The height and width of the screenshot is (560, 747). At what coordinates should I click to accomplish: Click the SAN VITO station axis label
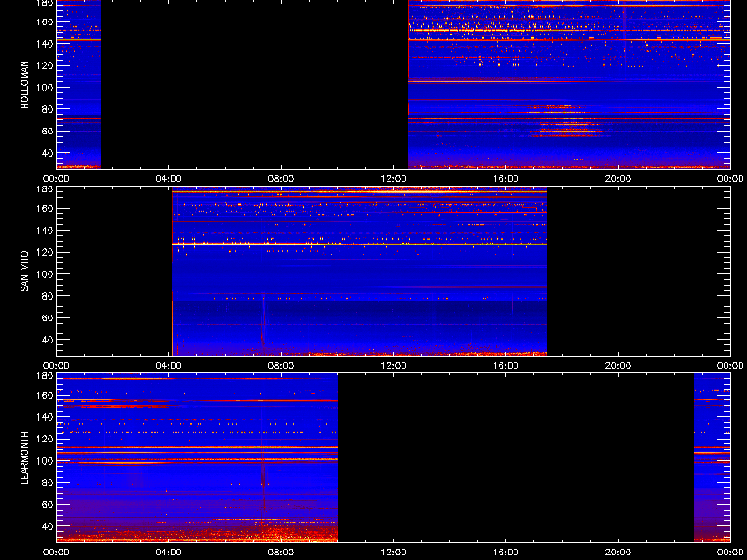[x=25, y=272]
